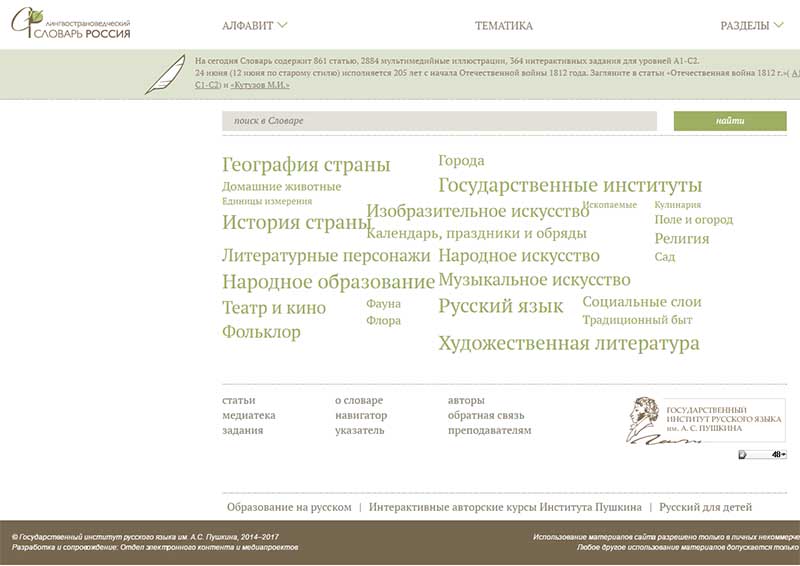Viewport: 800px width, 566px height.
Task: Expand the Алфавит dropdown menu
Action: (254, 26)
